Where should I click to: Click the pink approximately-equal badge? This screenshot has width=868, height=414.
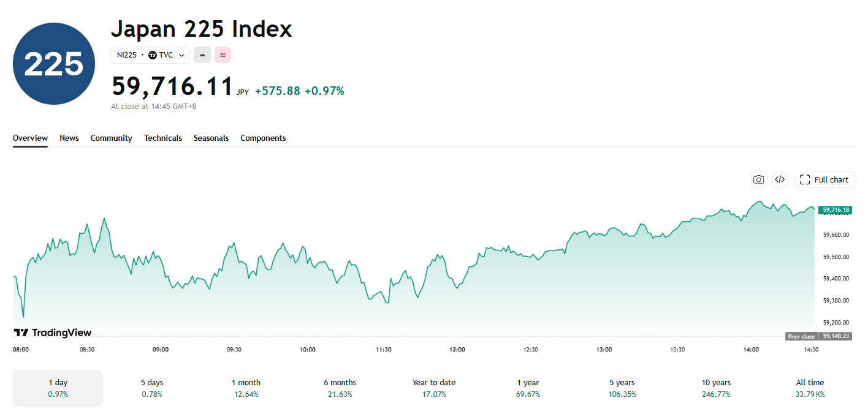[223, 55]
